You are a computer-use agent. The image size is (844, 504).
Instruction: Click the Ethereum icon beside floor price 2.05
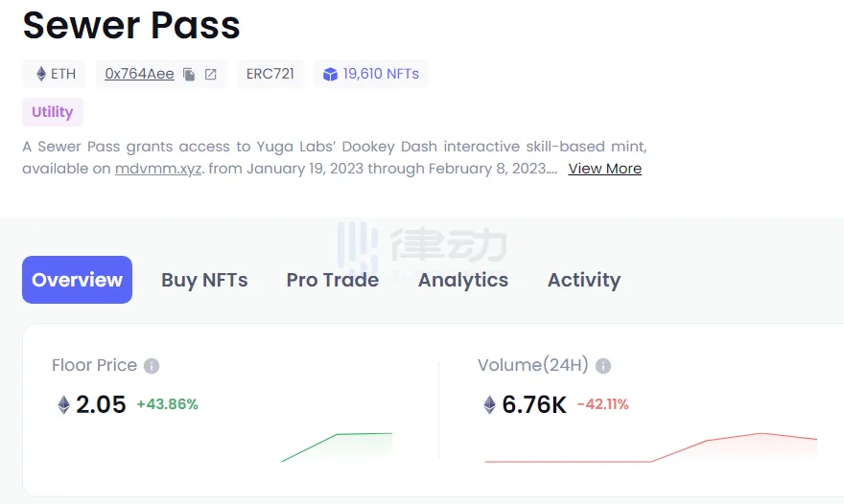coord(63,404)
